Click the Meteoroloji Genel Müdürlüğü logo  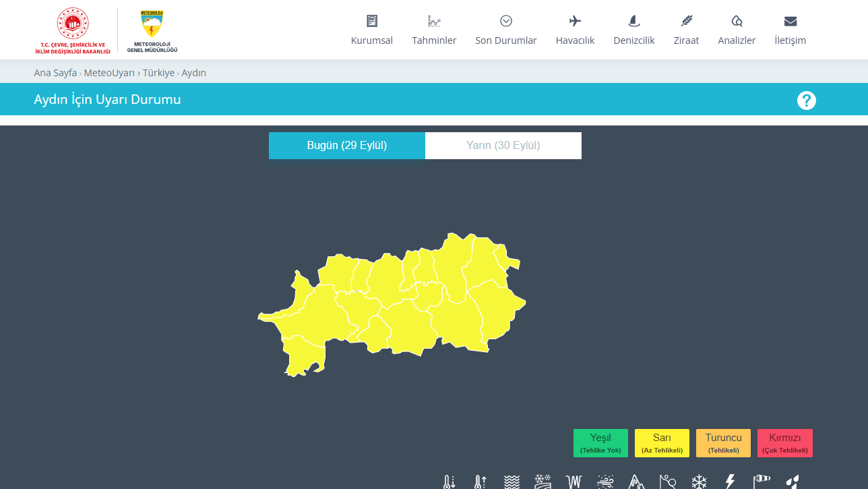pos(152,31)
